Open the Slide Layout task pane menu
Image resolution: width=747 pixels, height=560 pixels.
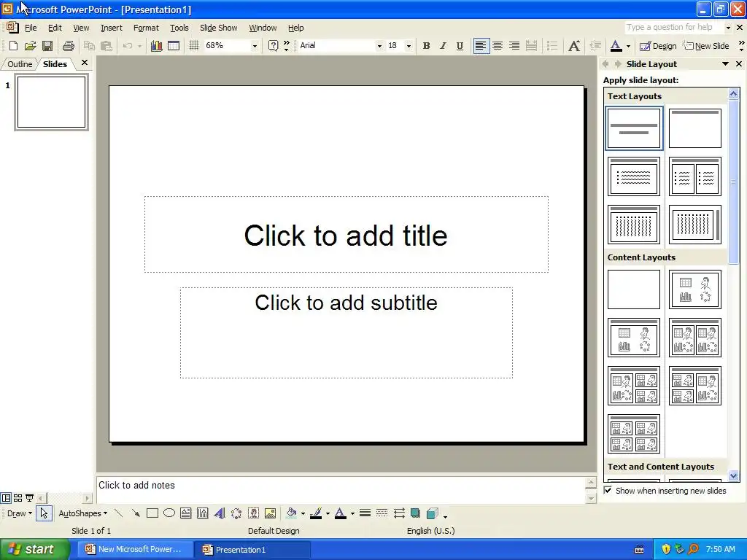click(725, 64)
